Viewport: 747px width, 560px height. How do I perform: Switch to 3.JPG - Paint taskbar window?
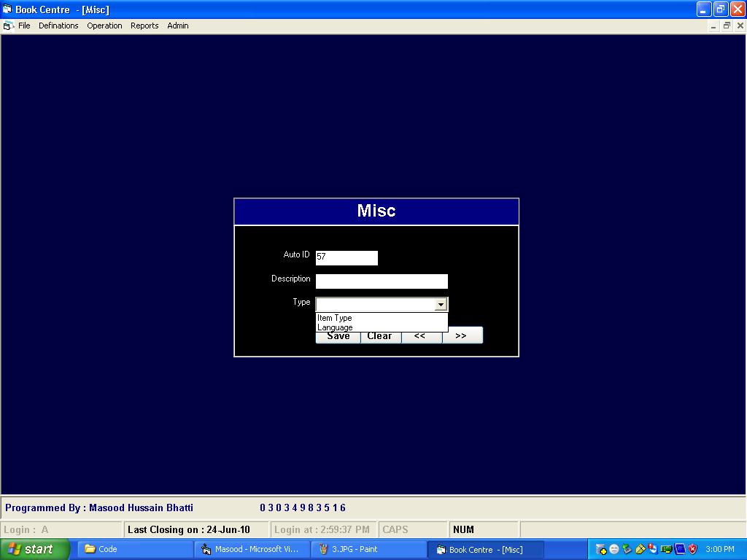tap(368, 549)
